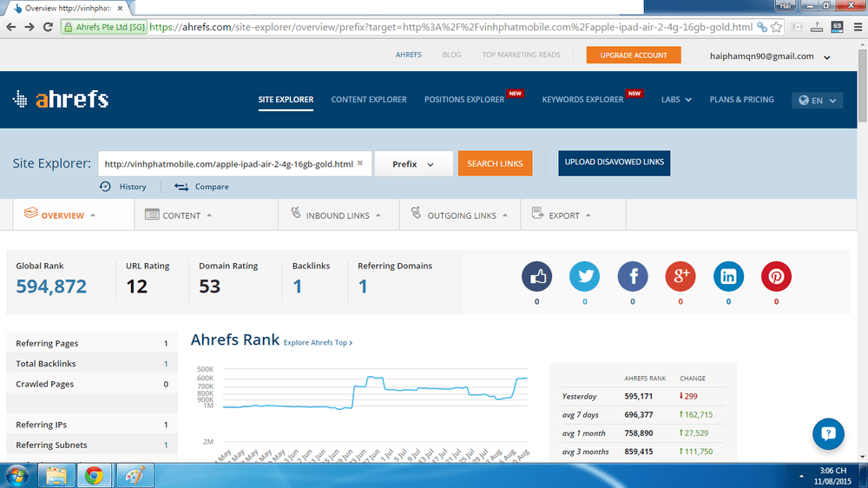Click the Referring IPs row

point(92,425)
